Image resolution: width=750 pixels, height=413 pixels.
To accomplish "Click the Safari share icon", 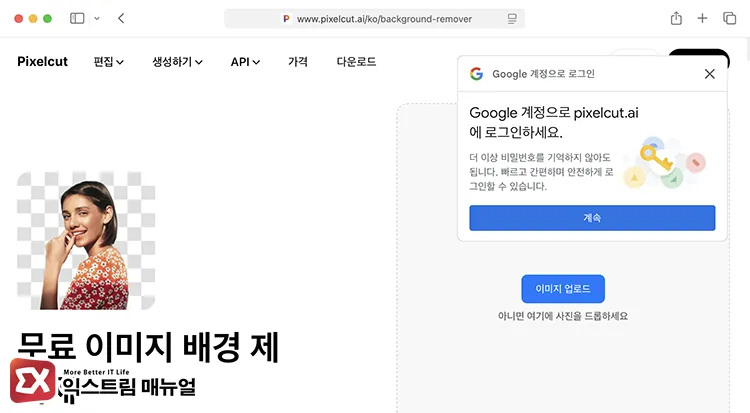I will (676, 18).
